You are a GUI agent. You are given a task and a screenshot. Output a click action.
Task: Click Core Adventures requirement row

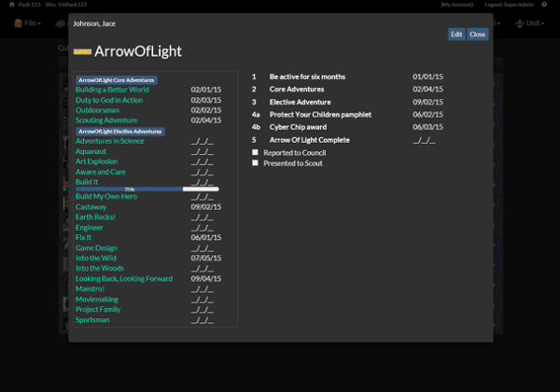(297, 90)
